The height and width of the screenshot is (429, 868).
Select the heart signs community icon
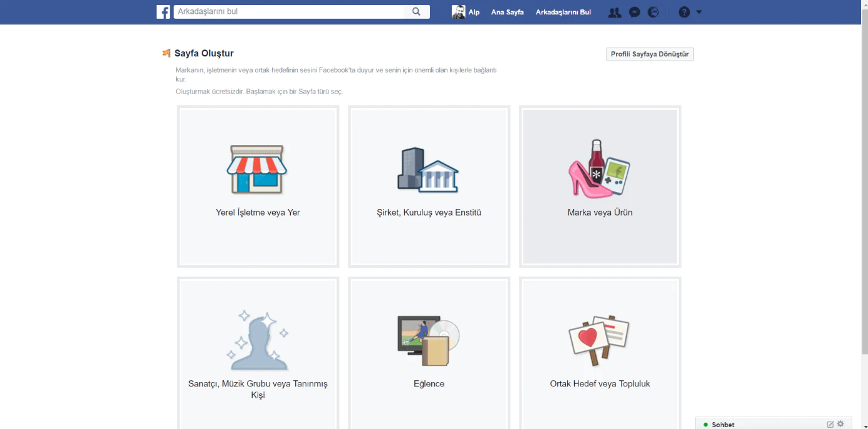click(x=599, y=339)
